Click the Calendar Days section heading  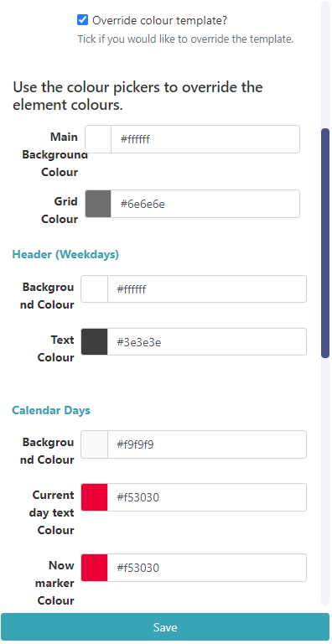51,410
